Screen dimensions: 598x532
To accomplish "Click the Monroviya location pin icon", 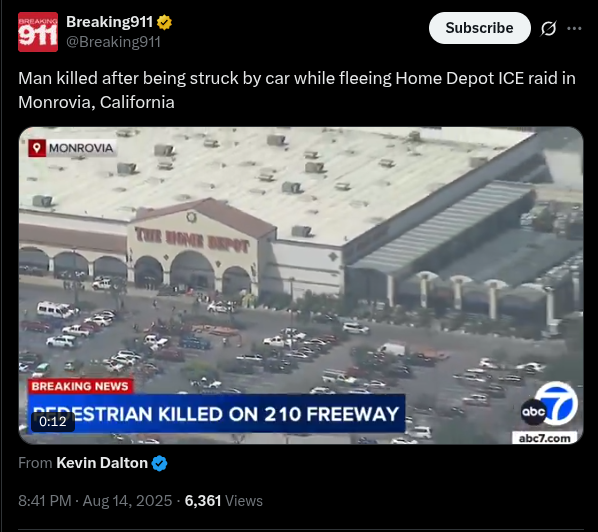I will (x=37, y=148).
